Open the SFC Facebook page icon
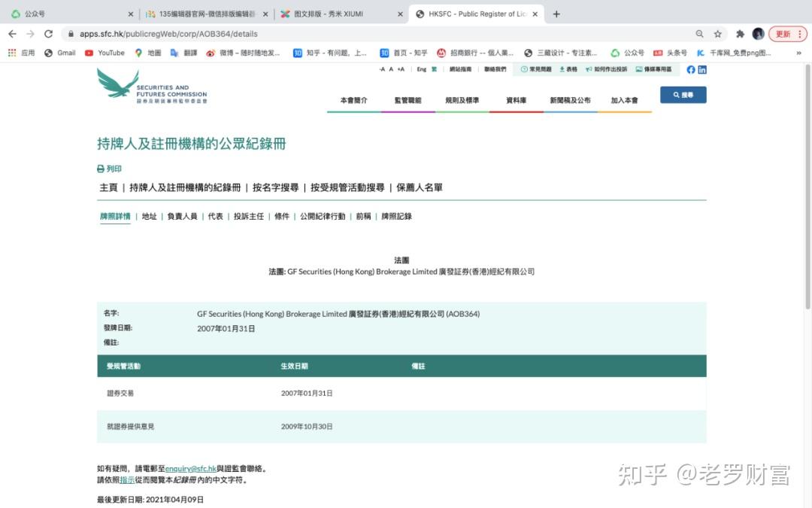 tap(691, 69)
